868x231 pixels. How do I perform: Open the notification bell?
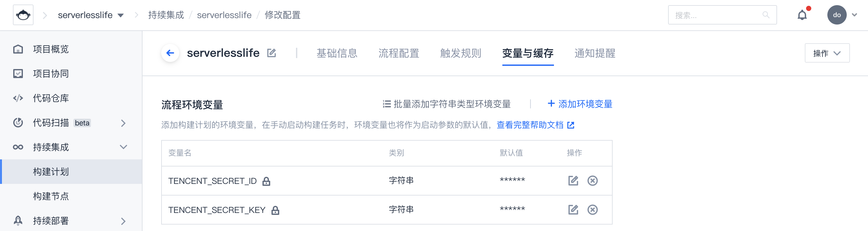(802, 15)
